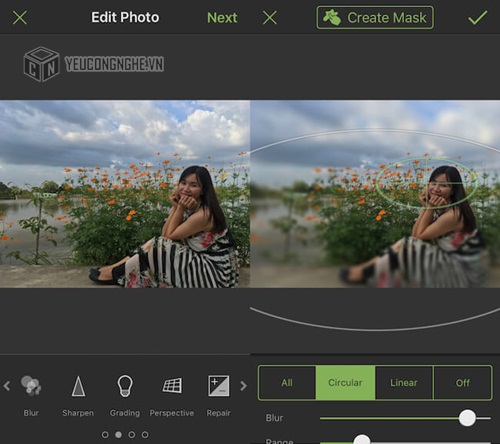The width and height of the screenshot is (500, 444).
Task: Select the Blur tool icon
Action: (31, 386)
